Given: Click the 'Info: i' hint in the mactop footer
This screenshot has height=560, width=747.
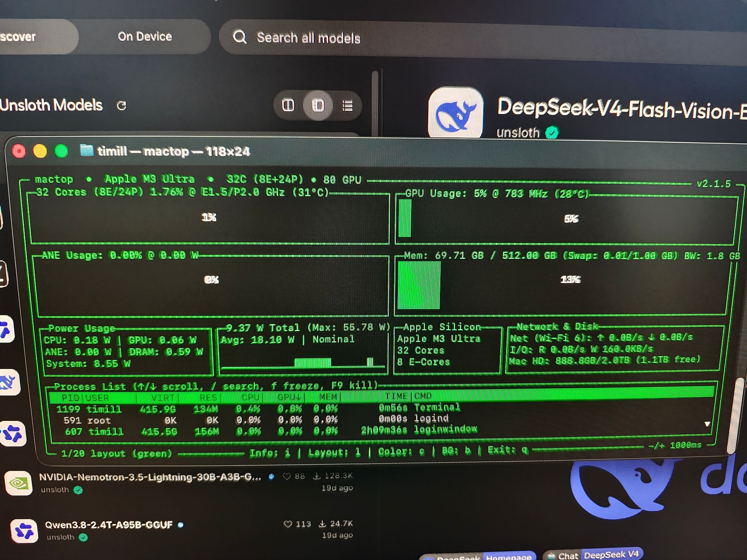Looking at the screenshot, I should [270, 453].
